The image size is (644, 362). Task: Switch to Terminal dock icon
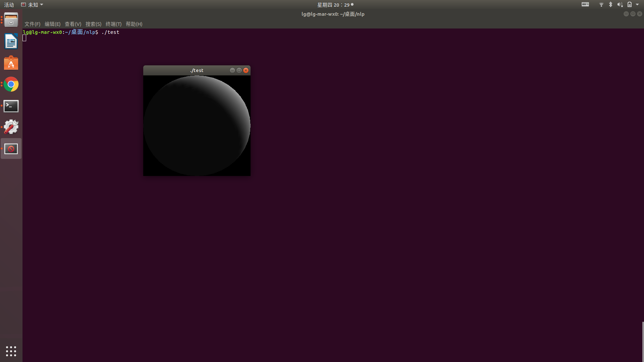coord(11,106)
